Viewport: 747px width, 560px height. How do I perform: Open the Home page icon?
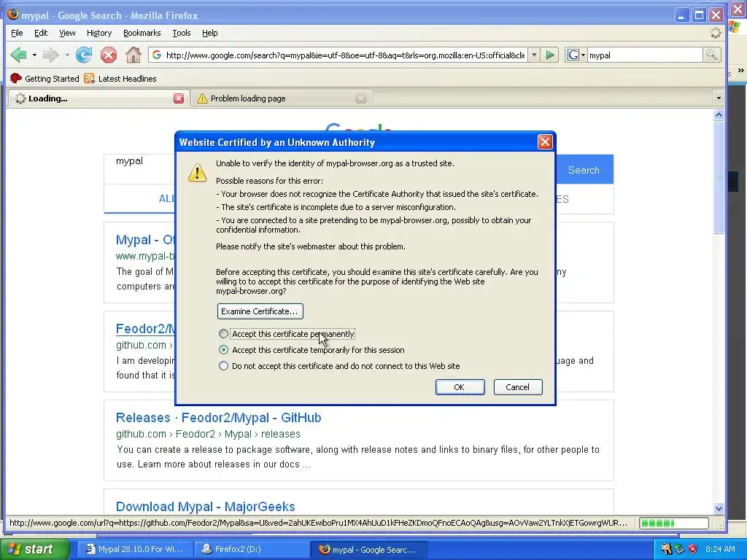[133, 55]
